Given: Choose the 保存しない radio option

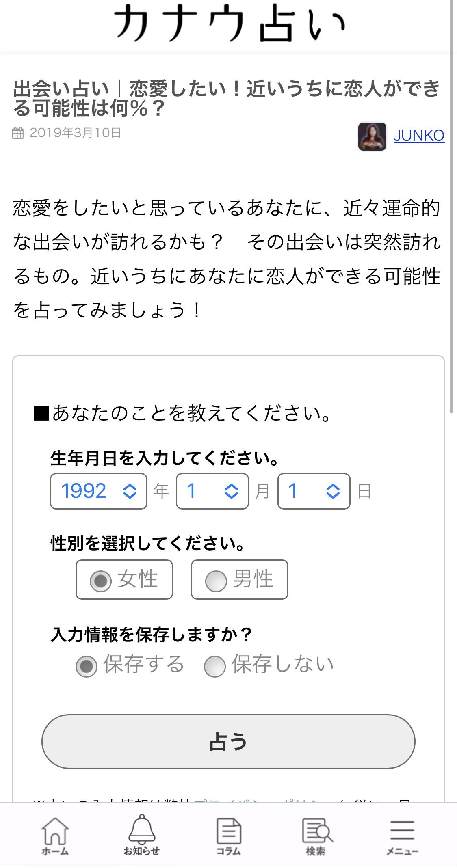Looking at the screenshot, I should 215,666.
